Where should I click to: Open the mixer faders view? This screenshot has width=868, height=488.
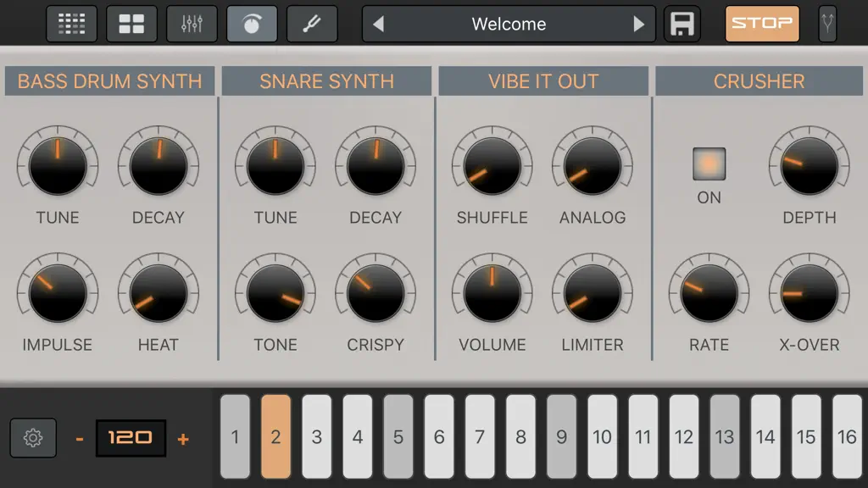(x=192, y=24)
